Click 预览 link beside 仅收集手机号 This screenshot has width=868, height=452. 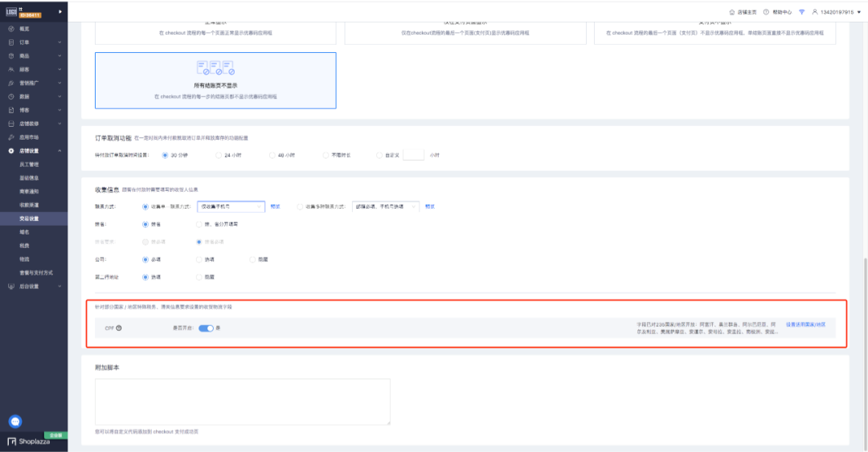tap(275, 206)
